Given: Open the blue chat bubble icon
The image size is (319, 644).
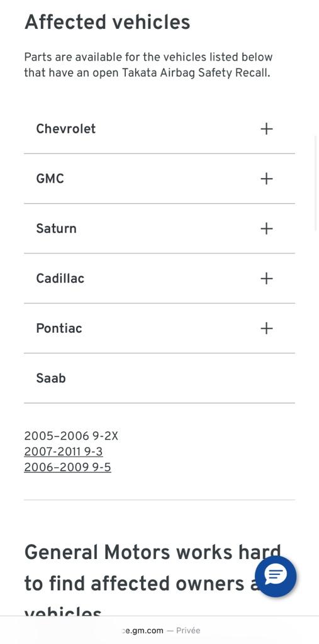Looking at the screenshot, I should coord(276,576).
